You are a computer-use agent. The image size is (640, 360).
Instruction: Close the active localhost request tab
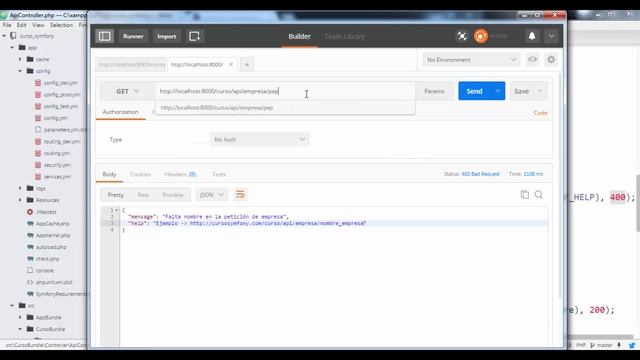coord(231,64)
